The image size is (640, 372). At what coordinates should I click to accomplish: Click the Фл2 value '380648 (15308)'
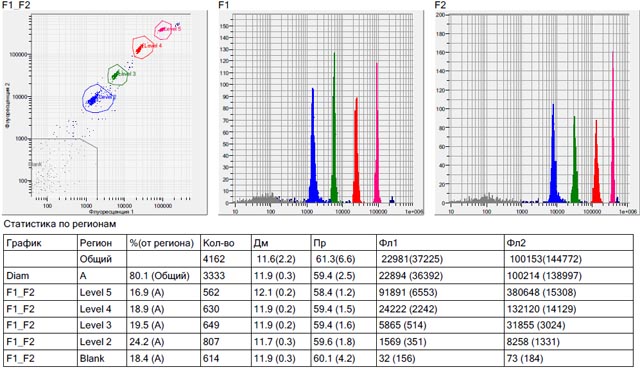click(542, 292)
